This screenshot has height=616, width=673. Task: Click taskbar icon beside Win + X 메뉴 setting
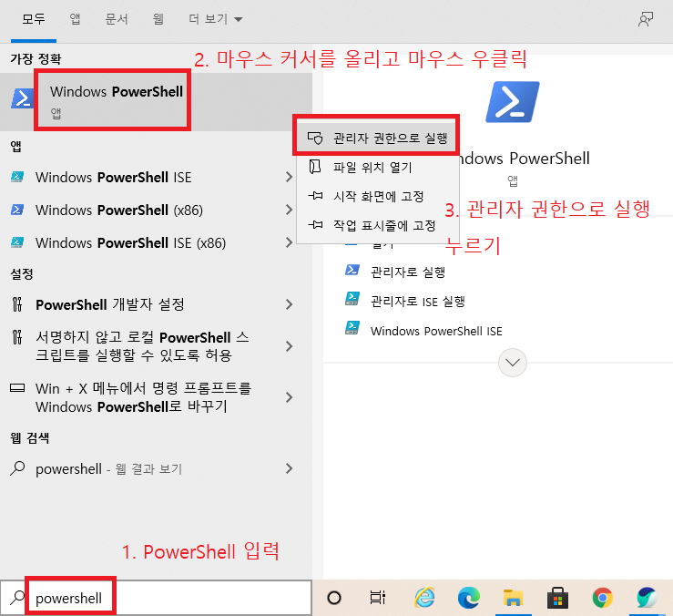17,388
